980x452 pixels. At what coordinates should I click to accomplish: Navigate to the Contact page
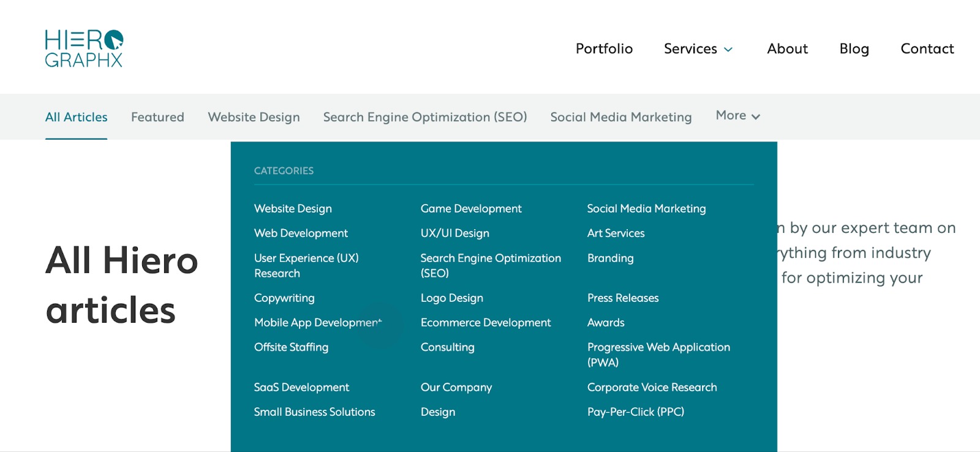point(927,48)
